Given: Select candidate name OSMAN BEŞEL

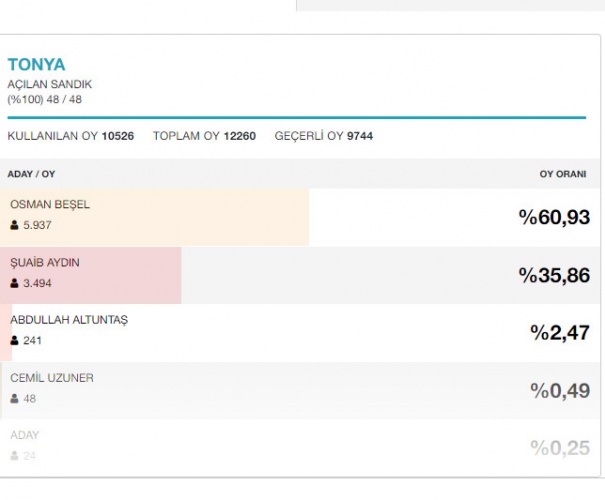Looking at the screenshot, I should click(50, 205).
